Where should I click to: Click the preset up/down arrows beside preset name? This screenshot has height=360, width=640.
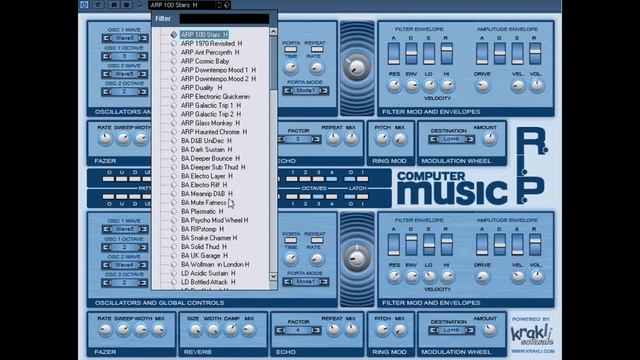219,5
